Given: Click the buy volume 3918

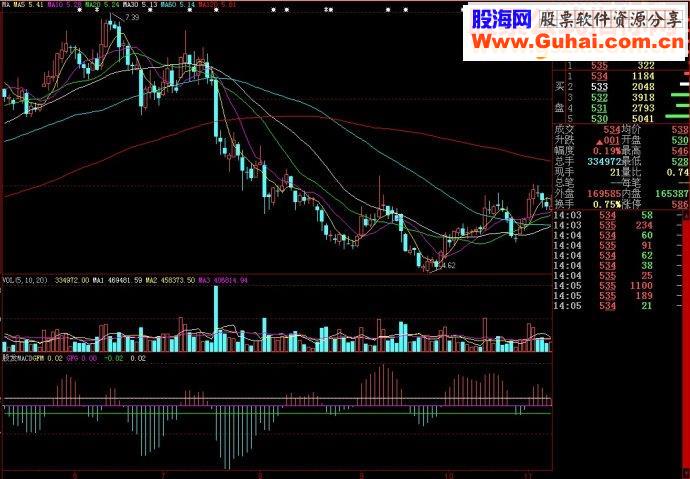Looking at the screenshot, I should click(642, 98).
